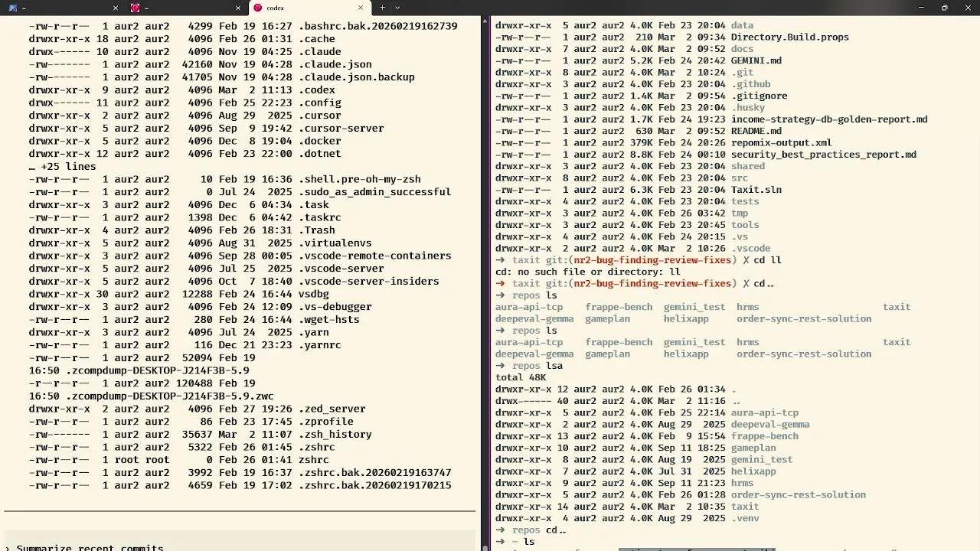Click '.zshrc.bak.20260219170215' file name
Viewport: 980px width, 551px height.
(x=375, y=485)
